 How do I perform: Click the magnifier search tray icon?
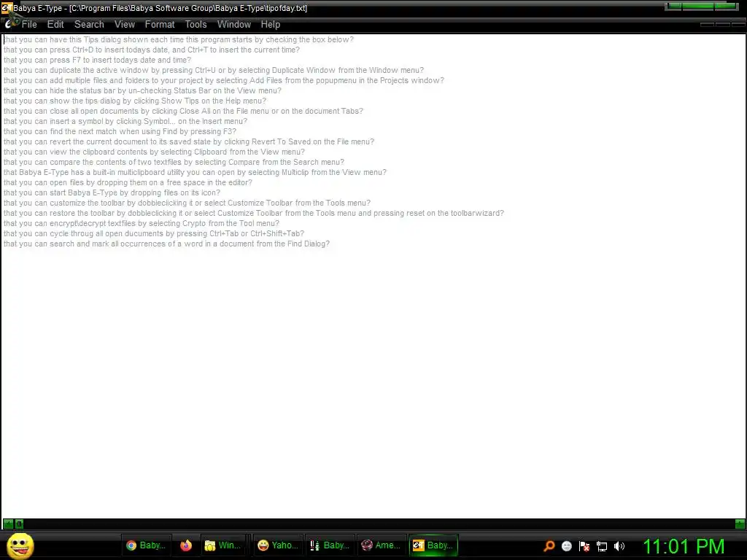pos(549,545)
